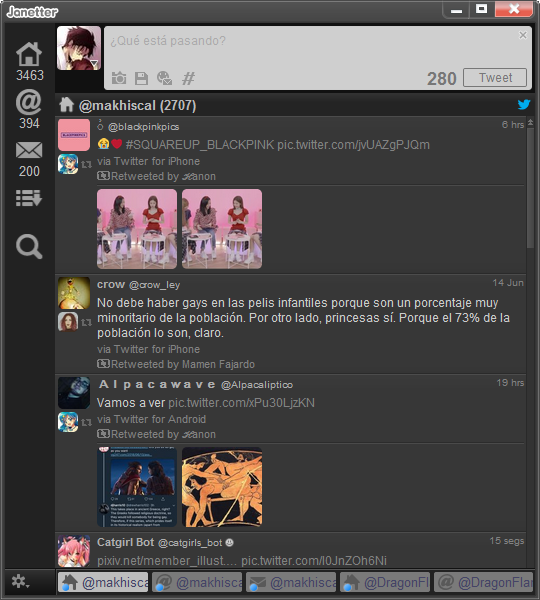Screen dimensions: 540x600
Task: Click 'via Twitter for Android' text
Action: 152,419
